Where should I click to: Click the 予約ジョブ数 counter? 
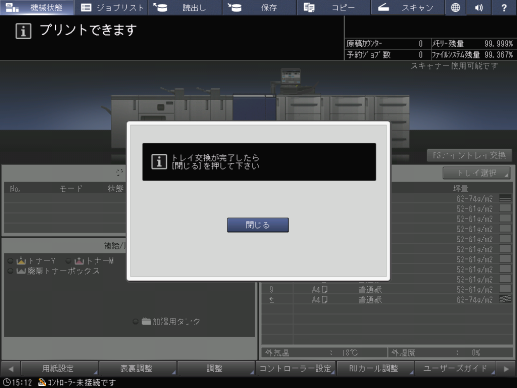click(x=385, y=55)
